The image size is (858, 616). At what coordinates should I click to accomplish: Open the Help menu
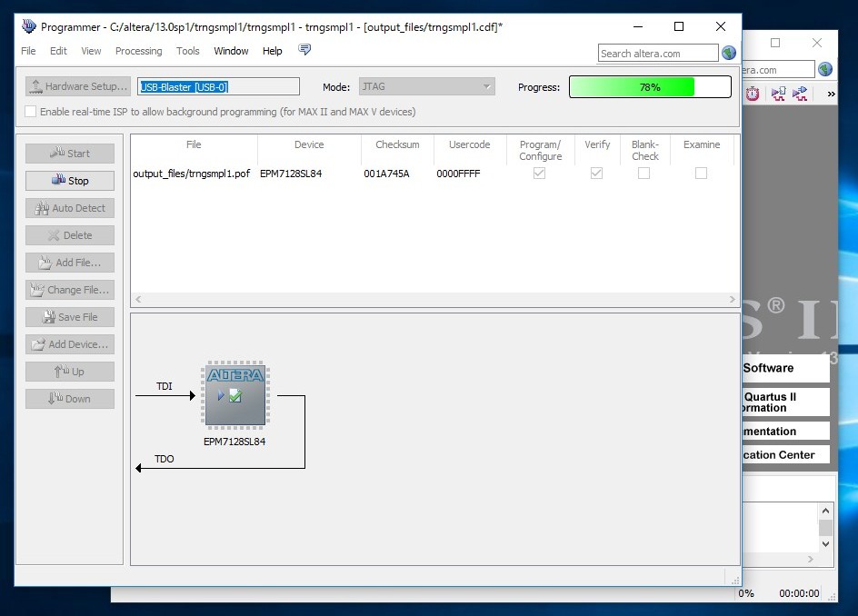273,51
